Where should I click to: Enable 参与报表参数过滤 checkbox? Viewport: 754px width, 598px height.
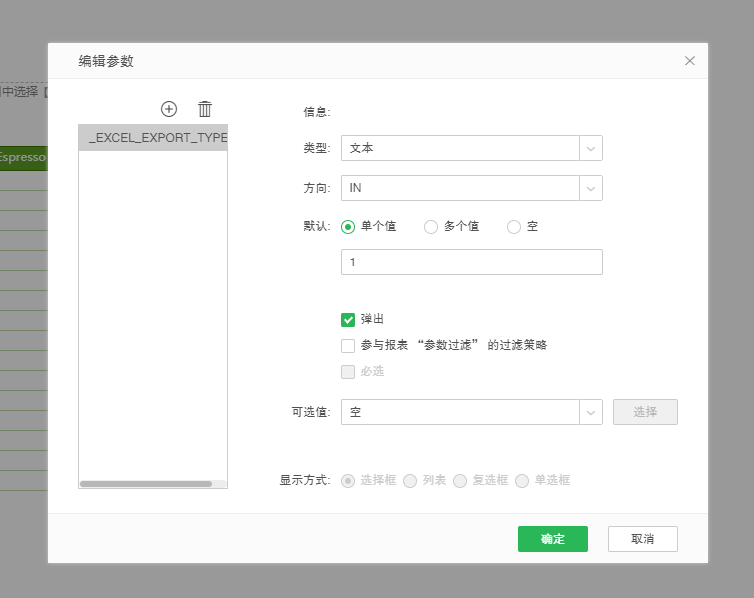tap(348, 346)
